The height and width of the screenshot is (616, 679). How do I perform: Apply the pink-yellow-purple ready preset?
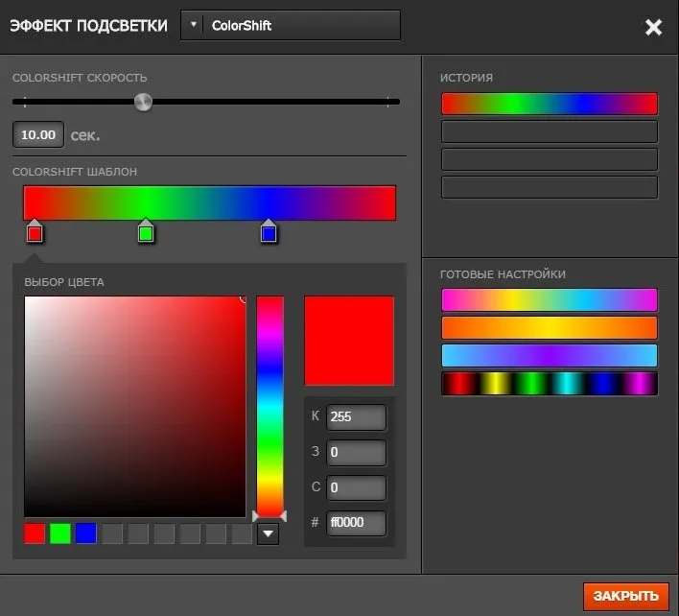549,300
